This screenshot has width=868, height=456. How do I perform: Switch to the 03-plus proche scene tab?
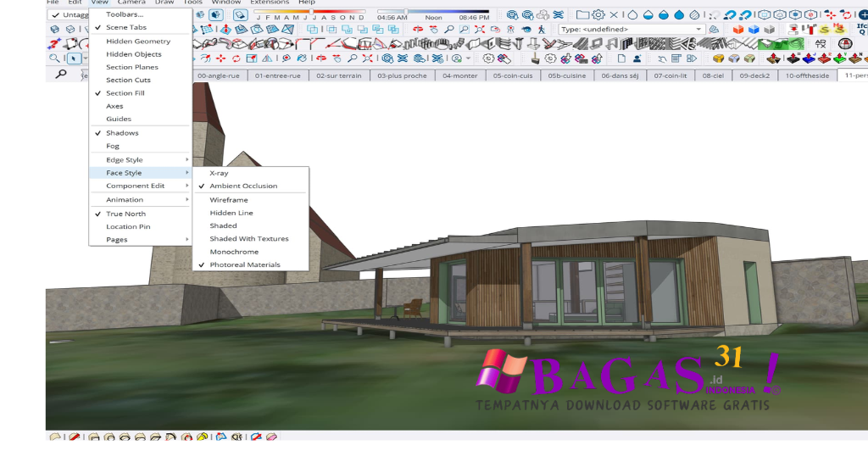(x=402, y=75)
